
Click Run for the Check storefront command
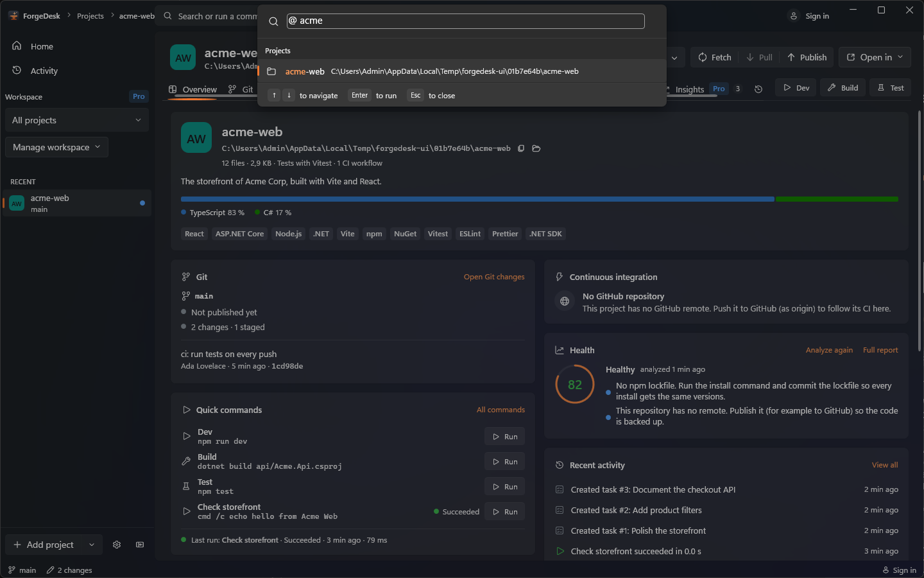[x=505, y=512]
